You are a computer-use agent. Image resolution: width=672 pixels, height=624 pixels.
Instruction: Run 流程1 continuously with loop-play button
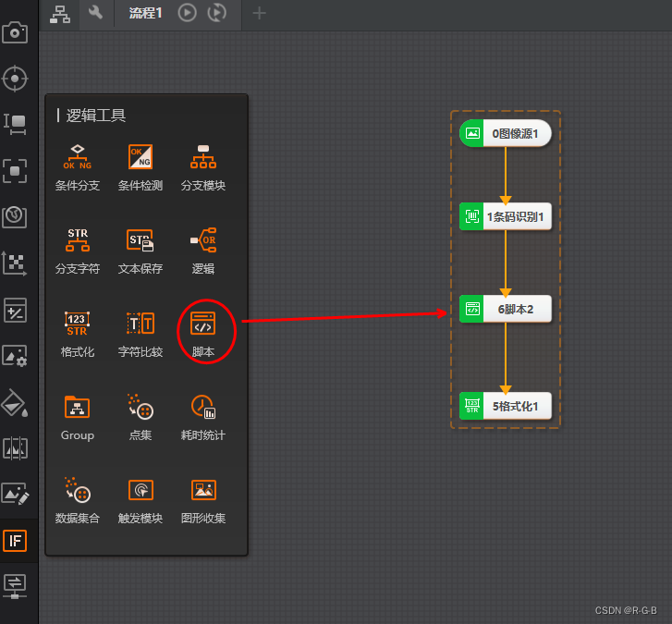point(217,13)
